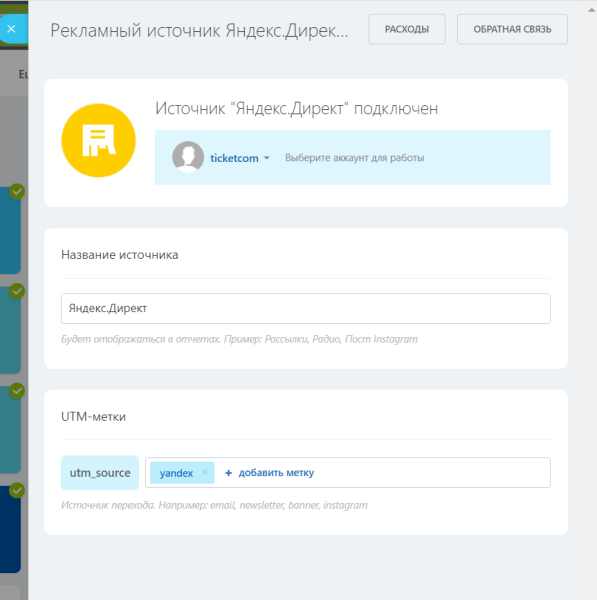This screenshot has height=600, width=597.
Task: Click the Выберите аккаунт для работы hint
Action: pyautogui.click(x=355, y=158)
